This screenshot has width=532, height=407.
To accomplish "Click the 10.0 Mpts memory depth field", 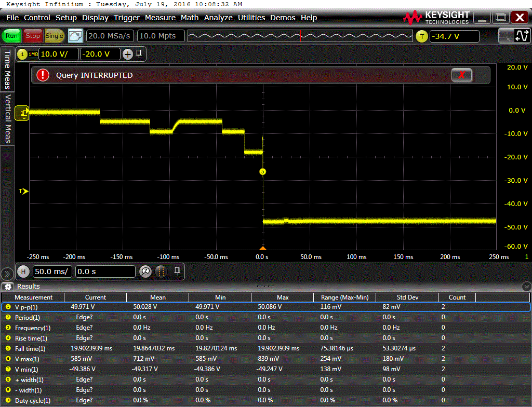I will coord(161,36).
